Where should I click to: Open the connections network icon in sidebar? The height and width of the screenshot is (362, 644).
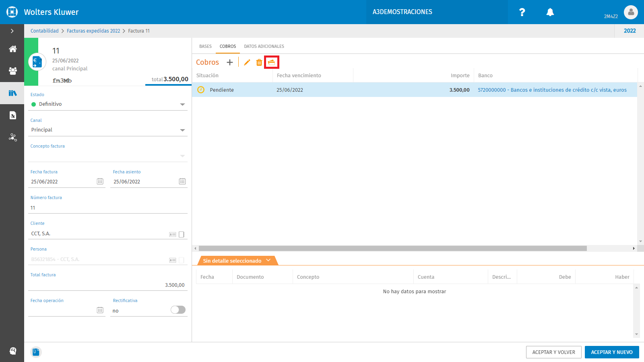point(13,138)
